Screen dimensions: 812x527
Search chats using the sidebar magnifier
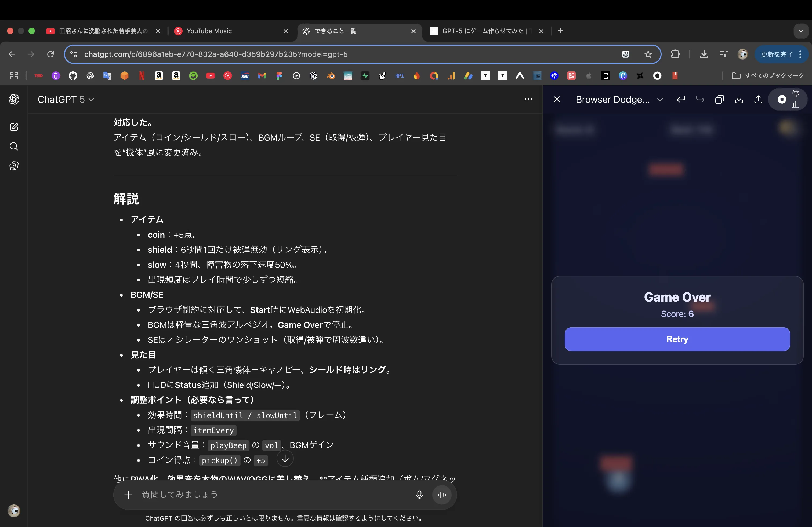coord(14,146)
